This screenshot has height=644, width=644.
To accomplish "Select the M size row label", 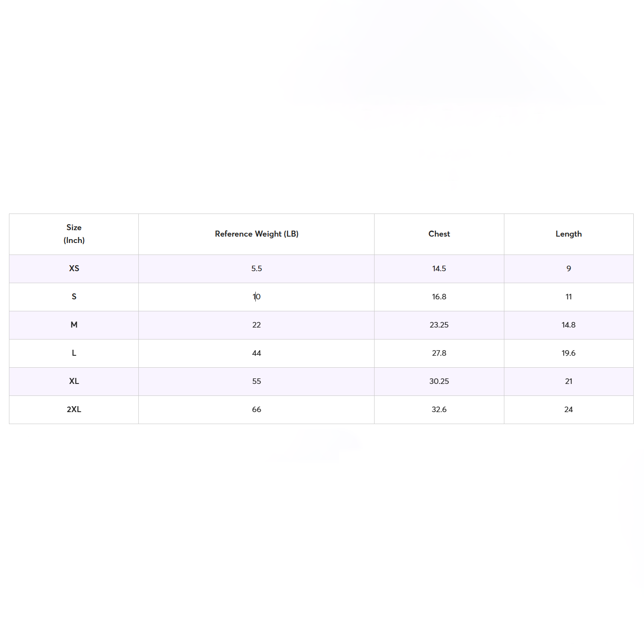I will pyautogui.click(x=74, y=325).
